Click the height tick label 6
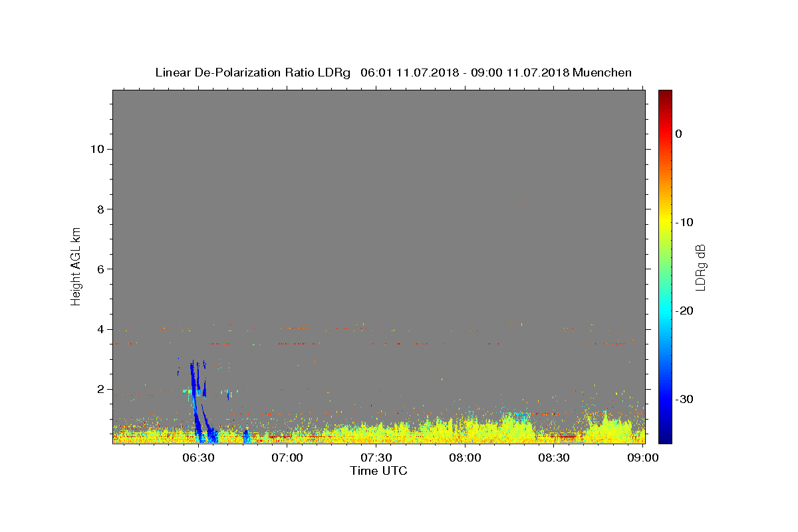 click(x=100, y=269)
